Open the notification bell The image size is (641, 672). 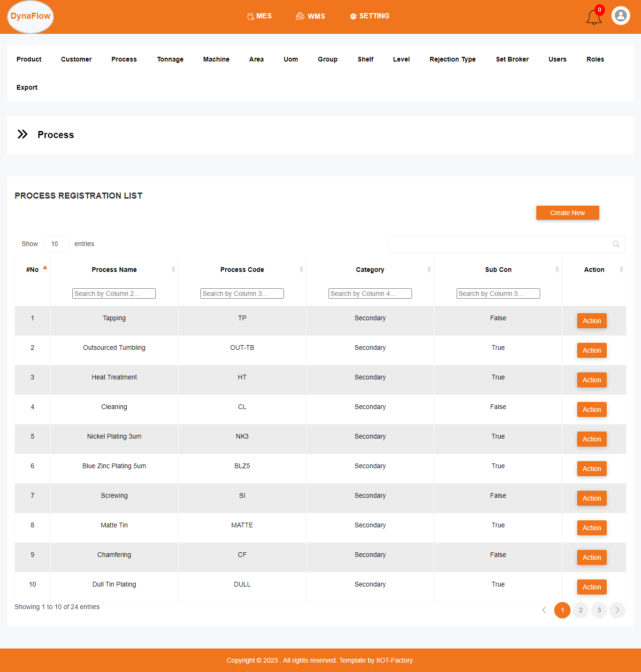pyautogui.click(x=594, y=17)
